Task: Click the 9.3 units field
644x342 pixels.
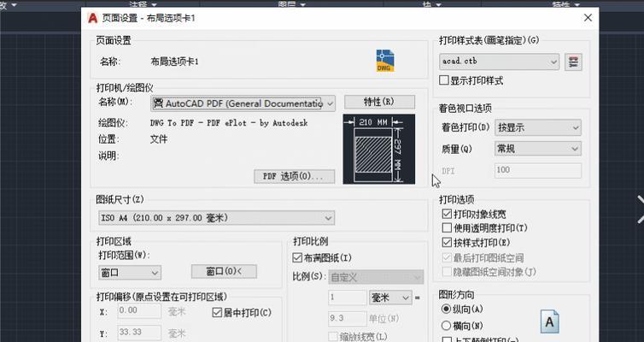Action: pyautogui.click(x=347, y=319)
